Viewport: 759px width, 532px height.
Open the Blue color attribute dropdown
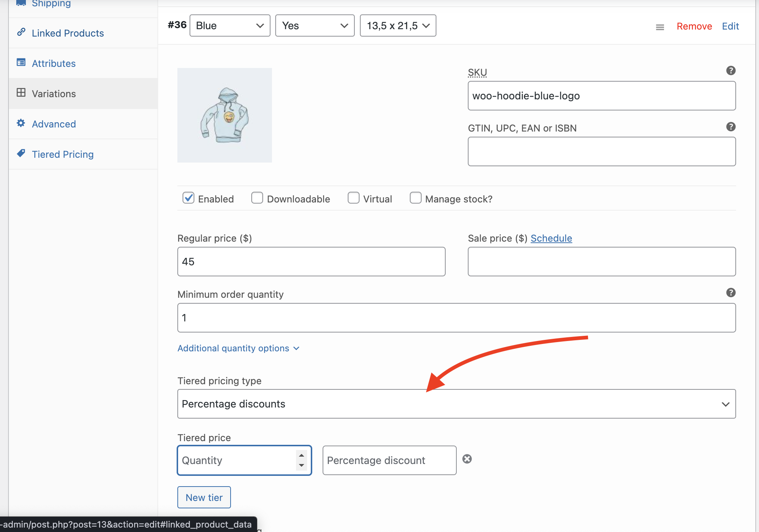pyautogui.click(x=230, y=25)
